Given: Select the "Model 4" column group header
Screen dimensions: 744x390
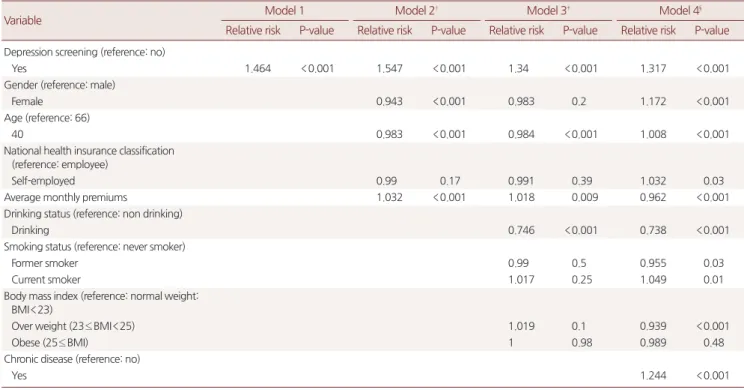Looking at the screenshot, I should pyautogui.click(x=680, y=10).
